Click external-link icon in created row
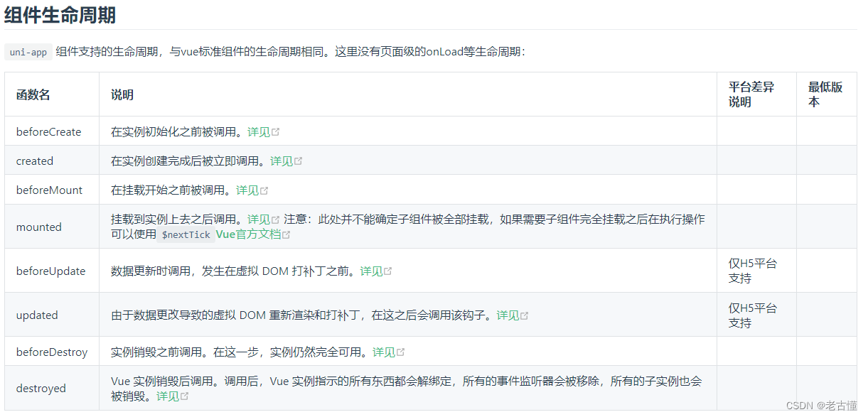This screenshot has height=417, width=868. coord(299,161)
